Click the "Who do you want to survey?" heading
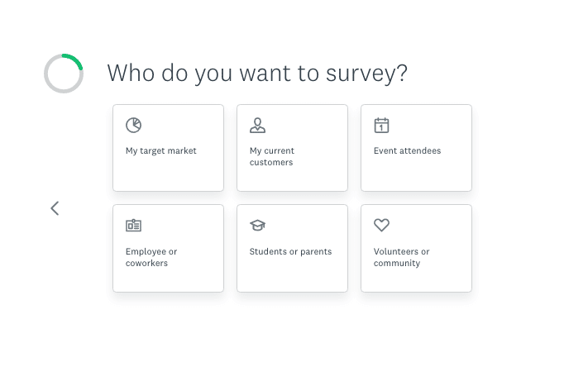The height and width of the screenshot is (381, 588). point(257,73)
